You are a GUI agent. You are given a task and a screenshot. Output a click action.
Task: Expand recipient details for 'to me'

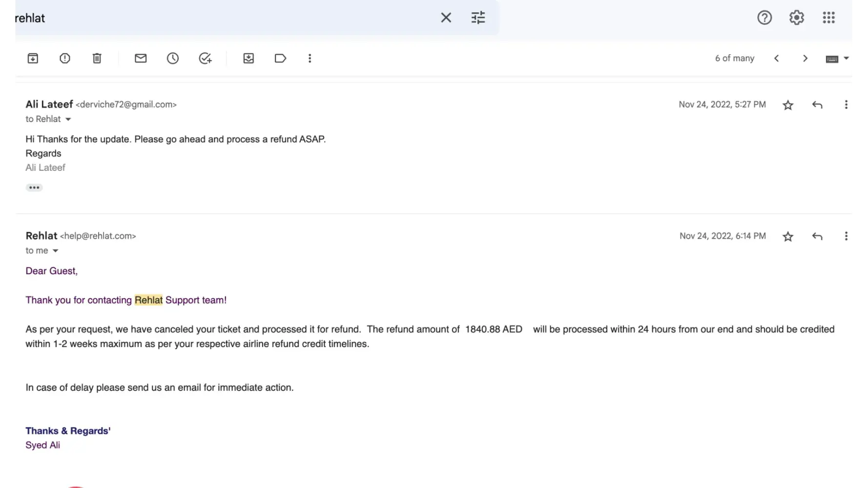tap(55, 251)
